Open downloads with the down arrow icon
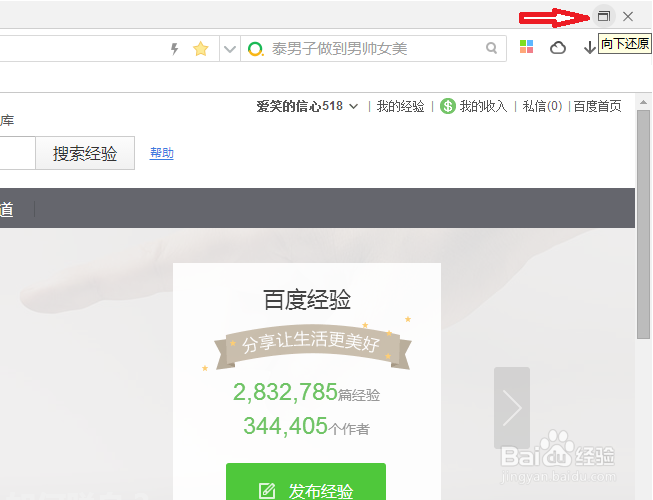 (589, 48)
